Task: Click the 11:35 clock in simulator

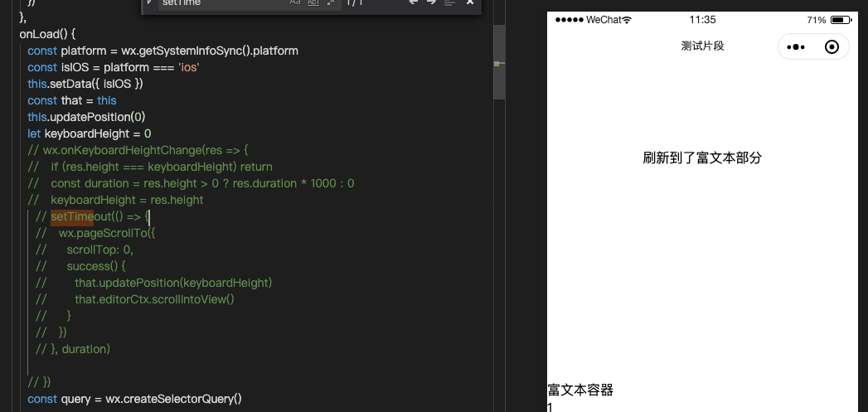Action: pyautogui.click(x=702, y=20)
